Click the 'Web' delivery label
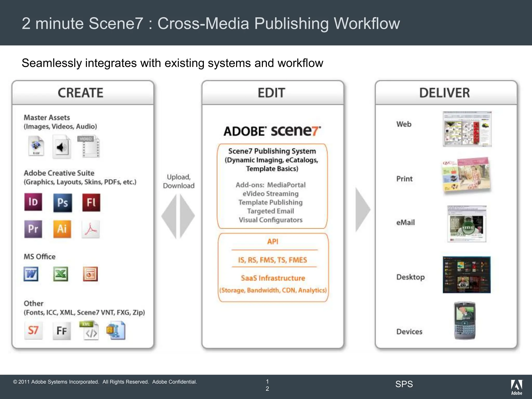532x399 pixels. 404,124
